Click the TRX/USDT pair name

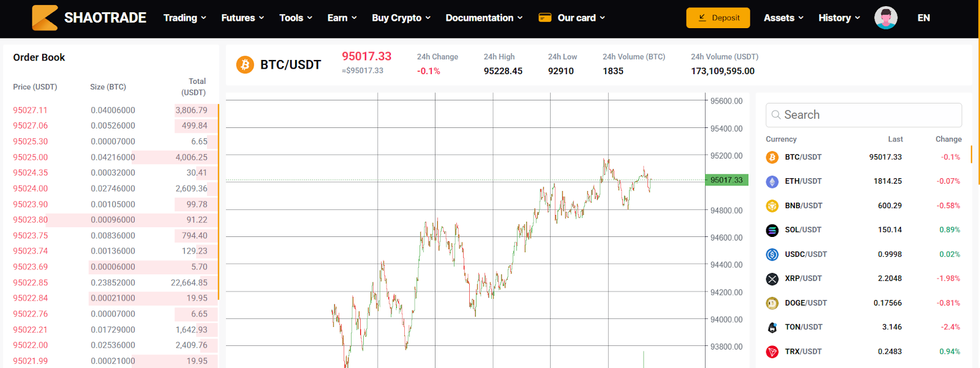pyautogui.click(x=804, y=351)
